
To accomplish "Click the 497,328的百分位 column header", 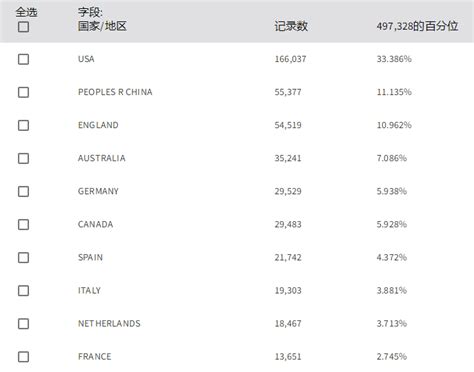I will (x=417, y=26).
